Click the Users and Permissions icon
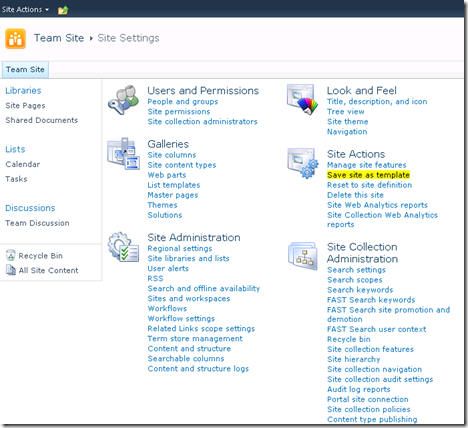The image size is (468, 428). coord(123,100)
